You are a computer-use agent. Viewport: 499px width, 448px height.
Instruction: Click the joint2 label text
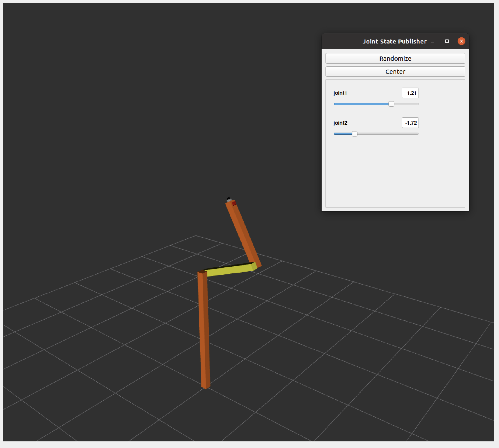340,123
